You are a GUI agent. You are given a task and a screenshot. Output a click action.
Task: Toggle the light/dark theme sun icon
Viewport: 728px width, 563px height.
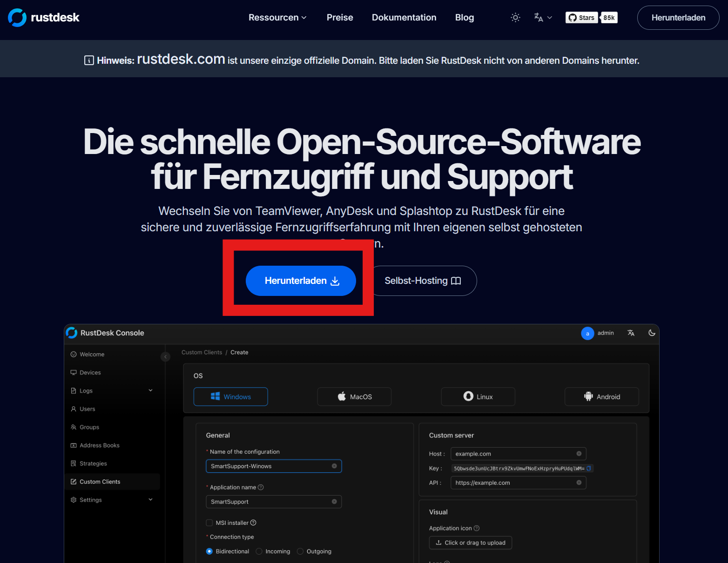click(515, 18)
